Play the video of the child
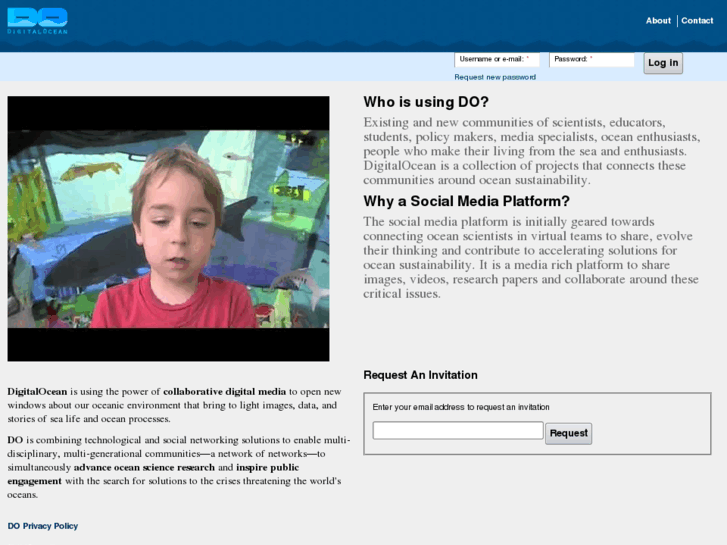727x545 pixels. click(168, 229)
